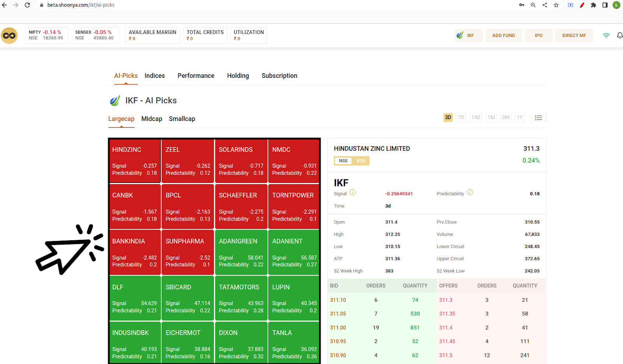Open the Indices tab
Screen dimensions: 623x364
point(155,76)
